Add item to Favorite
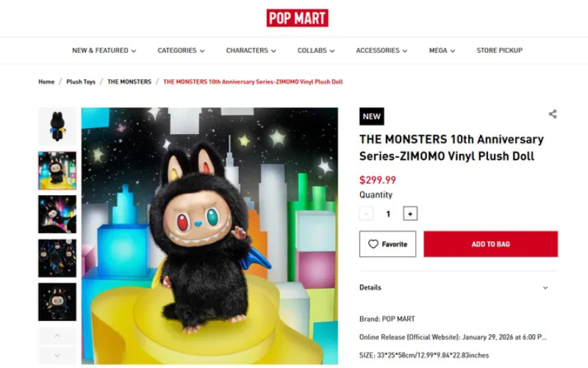This screenshot has width=588, height=368. click(387, 244)
